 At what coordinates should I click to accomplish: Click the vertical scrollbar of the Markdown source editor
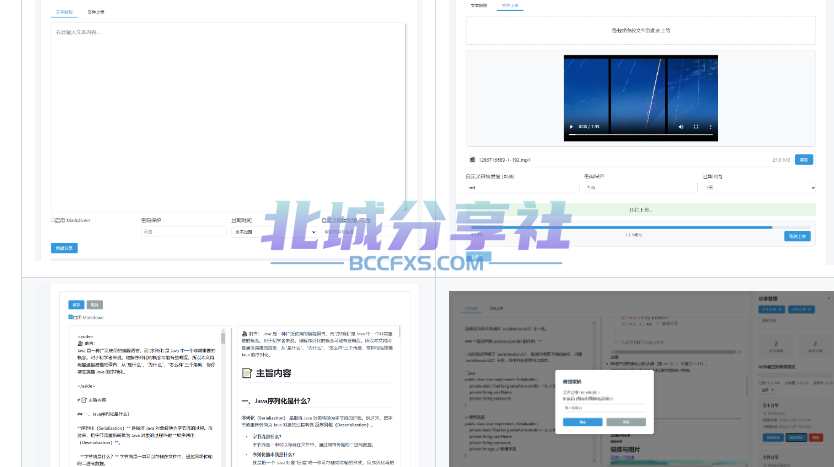tap(223, 399)
